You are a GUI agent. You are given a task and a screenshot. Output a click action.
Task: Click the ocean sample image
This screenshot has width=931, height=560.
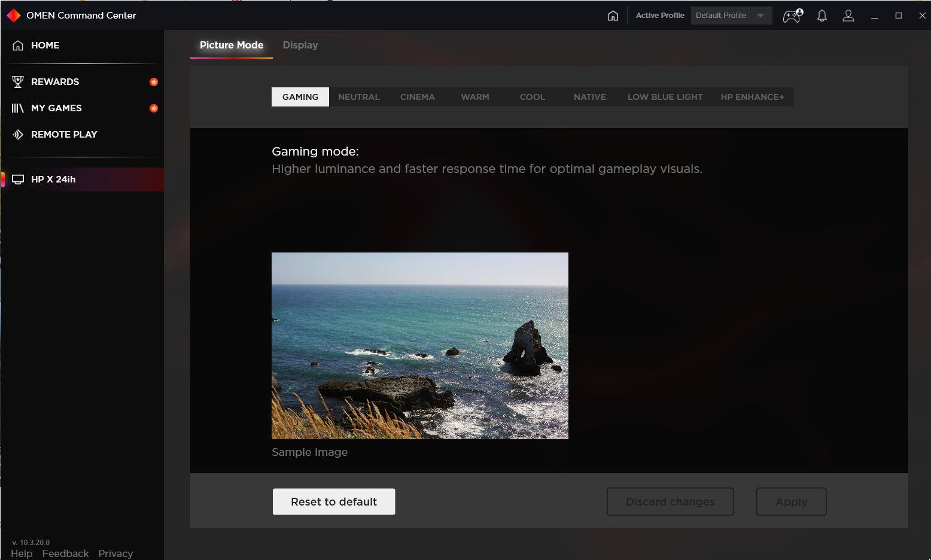tap(419, 345)
